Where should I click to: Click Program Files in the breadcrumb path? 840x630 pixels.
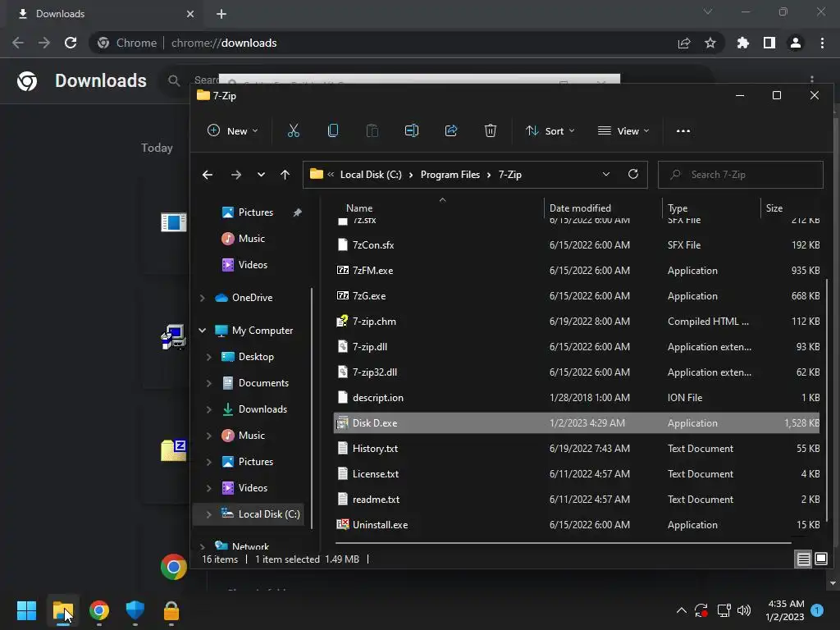(x=450, y=175)
